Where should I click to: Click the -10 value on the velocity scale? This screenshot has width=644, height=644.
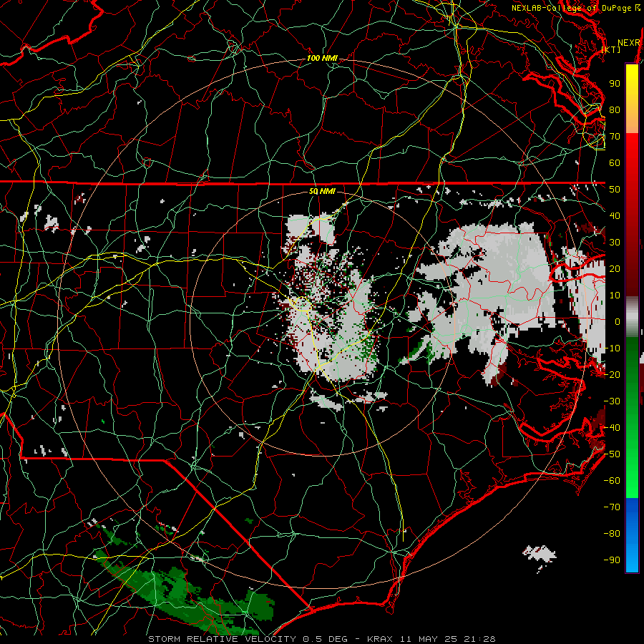[x=612, y=348]
